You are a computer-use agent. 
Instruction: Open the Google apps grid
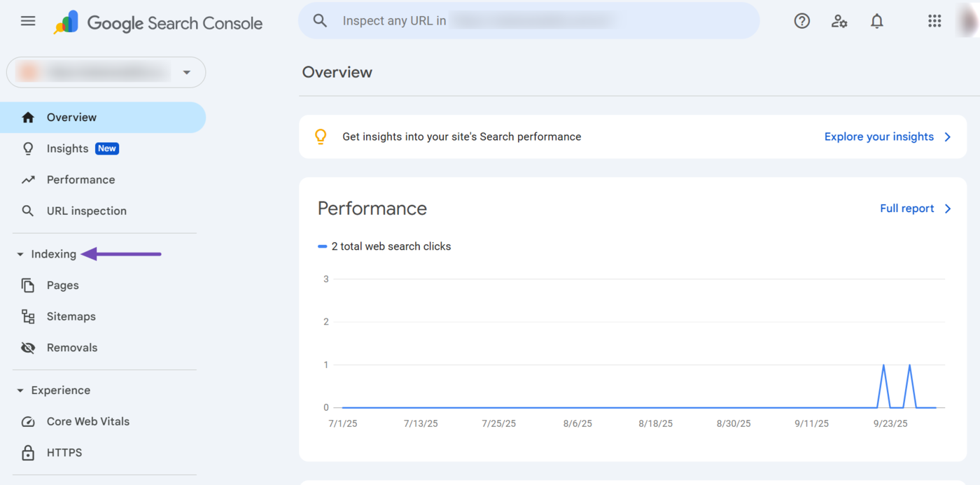click(x=934, y=21)
